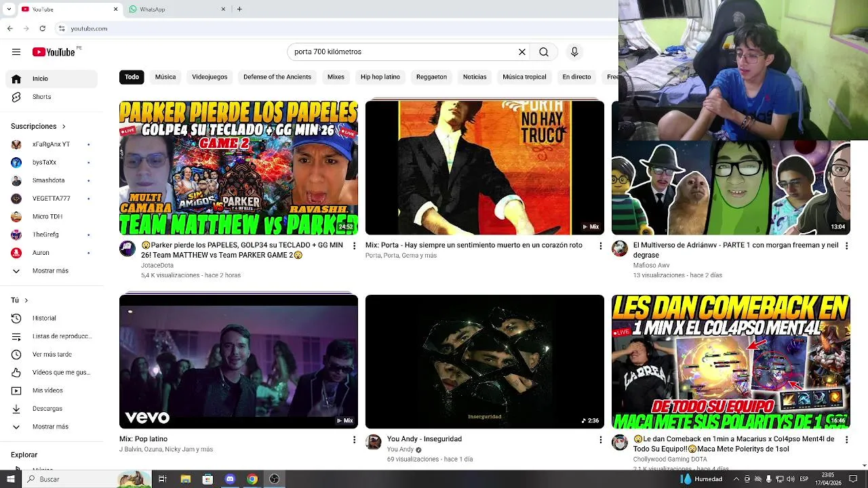Screen dimensions: 868x488
Task: Open bysTaXx subscription channel
Action: tap(52, 163)
